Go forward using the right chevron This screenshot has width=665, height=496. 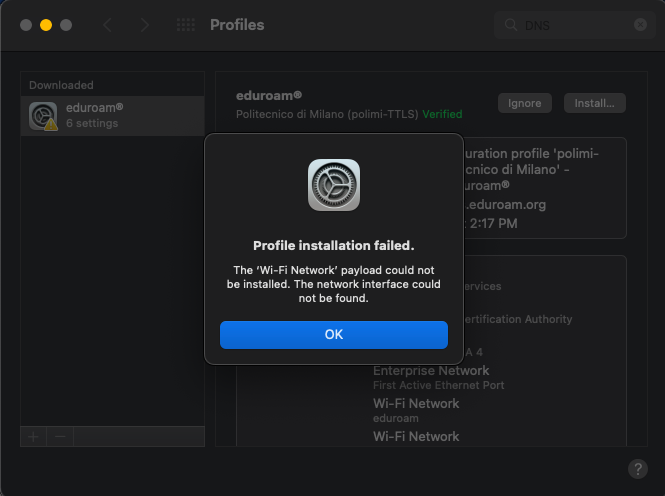pos(145,25)
